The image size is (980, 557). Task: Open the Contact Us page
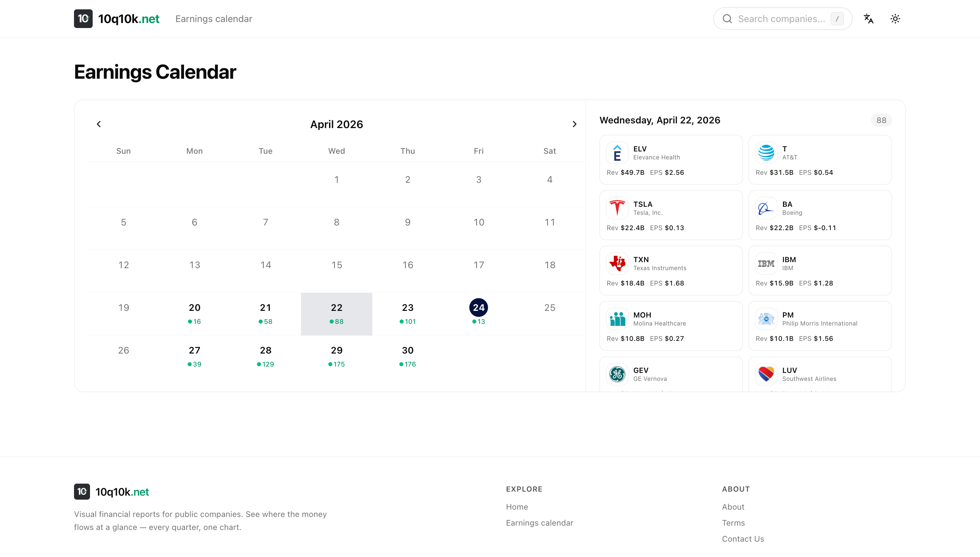click(x=743, y=539)
